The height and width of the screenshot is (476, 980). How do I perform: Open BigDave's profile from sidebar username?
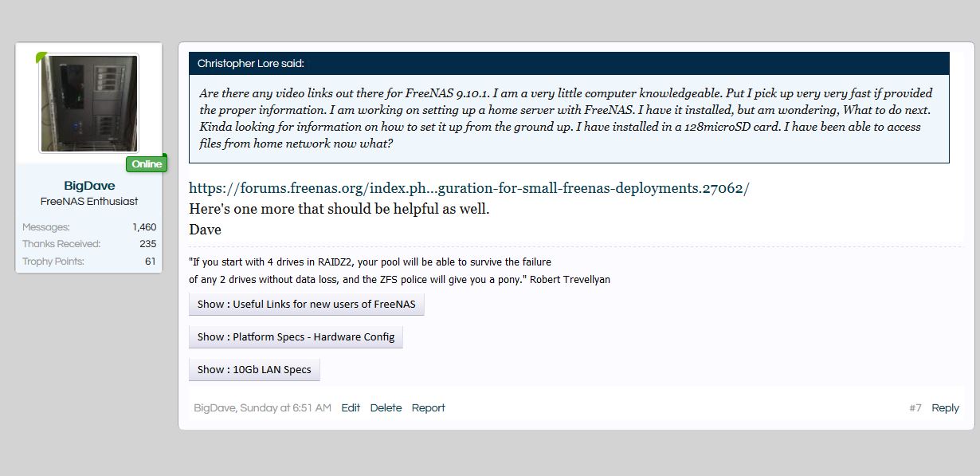pos(89,186)
